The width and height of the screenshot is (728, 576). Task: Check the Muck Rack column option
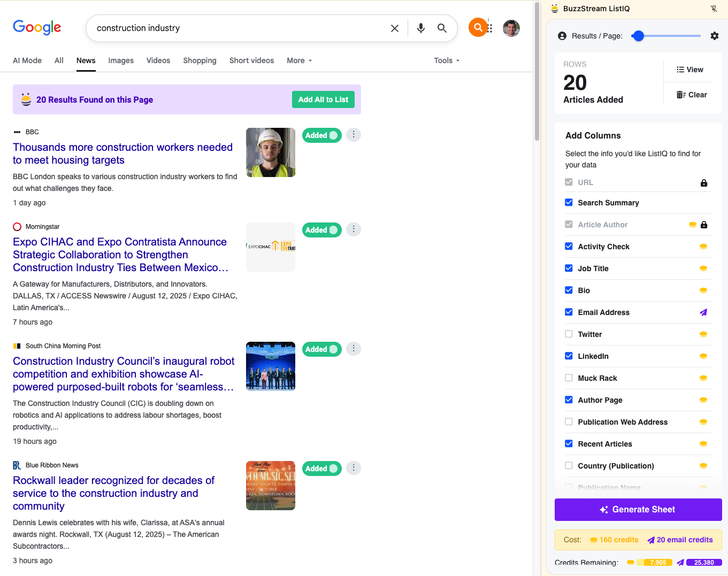569,378
